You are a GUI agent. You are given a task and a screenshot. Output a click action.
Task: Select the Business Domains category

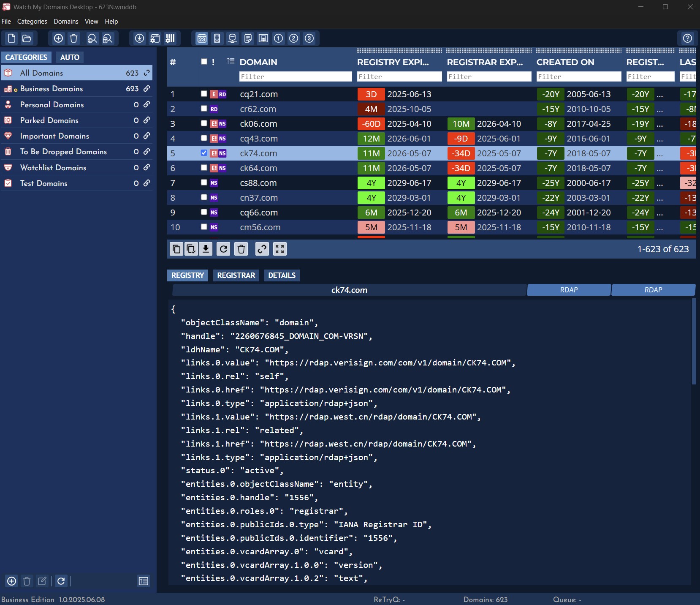[76, 89]
